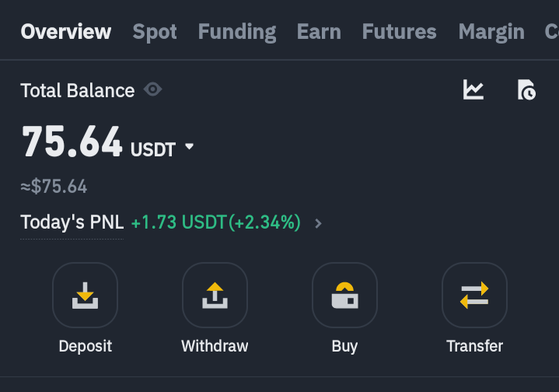Click the 75.64 total balance amount

tap(72, 142)
